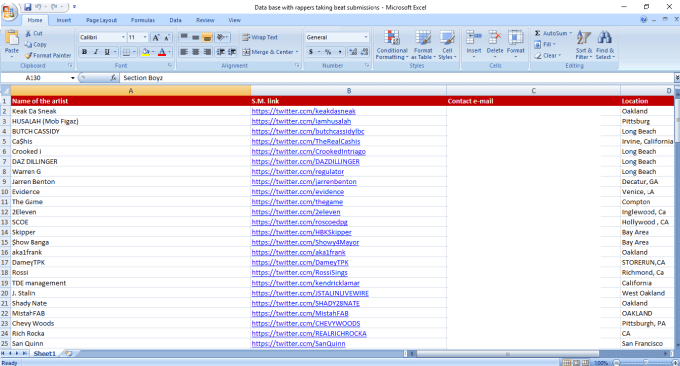680x366 pixels.
Task: Switch to the Page Layout tab
Action: click(x=101, y=20)
